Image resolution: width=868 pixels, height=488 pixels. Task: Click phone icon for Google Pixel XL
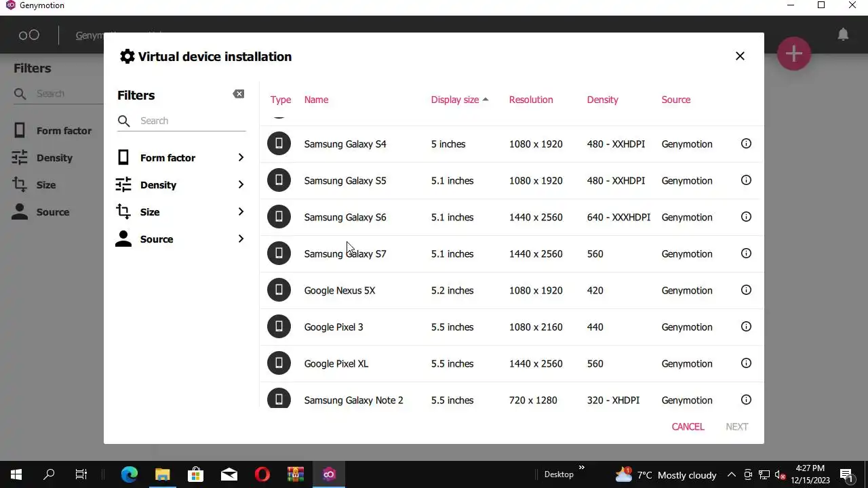click(279, 363)
